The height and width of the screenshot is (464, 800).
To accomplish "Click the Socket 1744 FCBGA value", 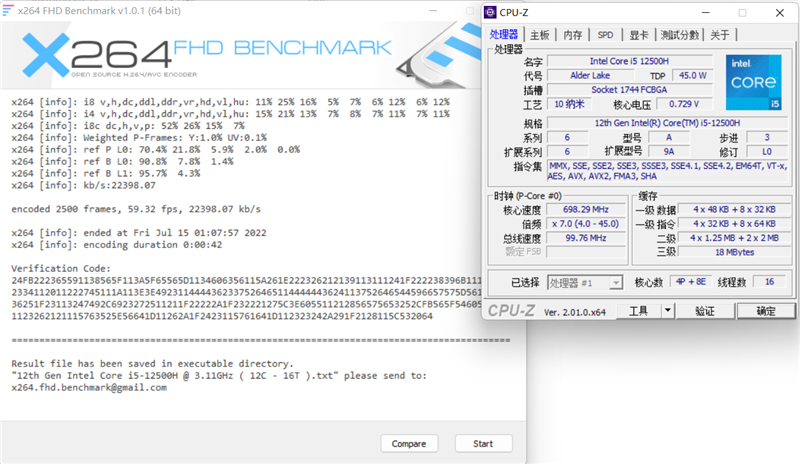I will click(629, 90).
